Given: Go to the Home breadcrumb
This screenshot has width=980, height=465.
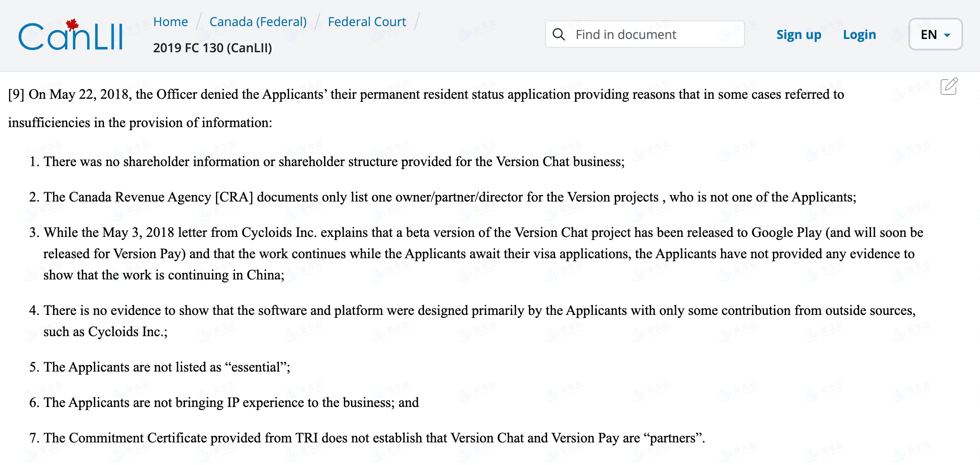Looking at the screenshot, I should click(170, 22).
